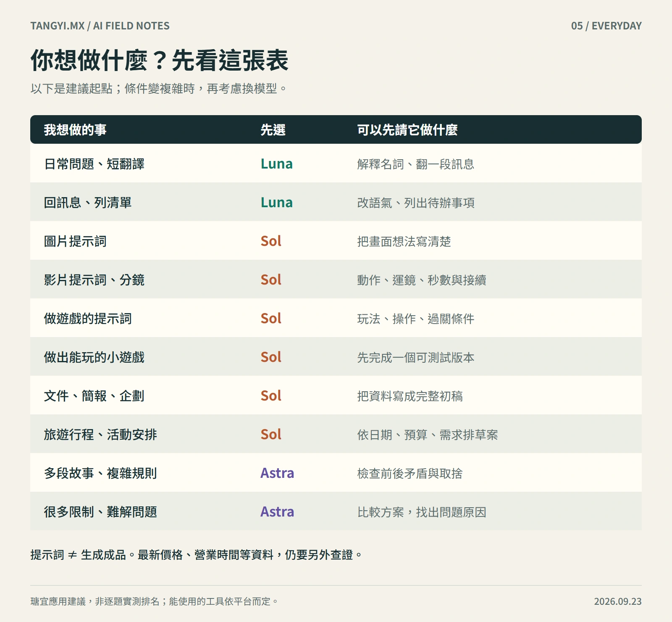Click the header text TANGYI.MX / AI FIELD NOTES

pos(100,26)
